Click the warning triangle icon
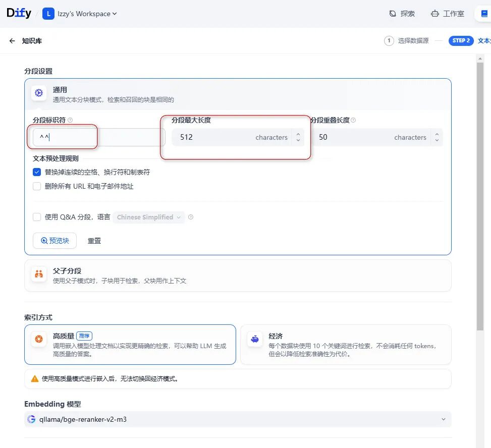Image resolution: width=491 pixels, height=448 pixels. pyautogui.click(x=35, y=379)
